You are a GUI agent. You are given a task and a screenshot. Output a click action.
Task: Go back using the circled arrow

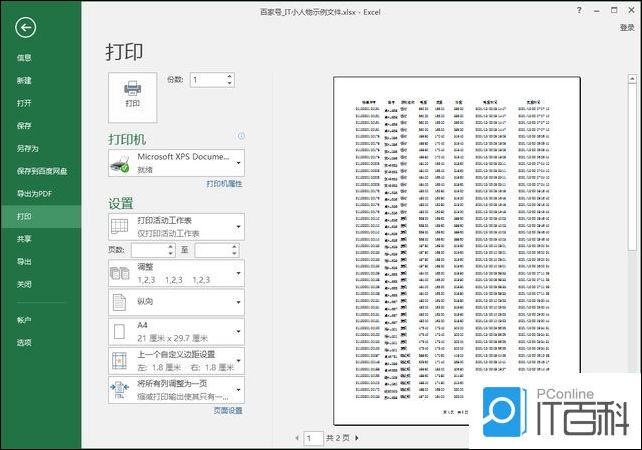(25, 28)
